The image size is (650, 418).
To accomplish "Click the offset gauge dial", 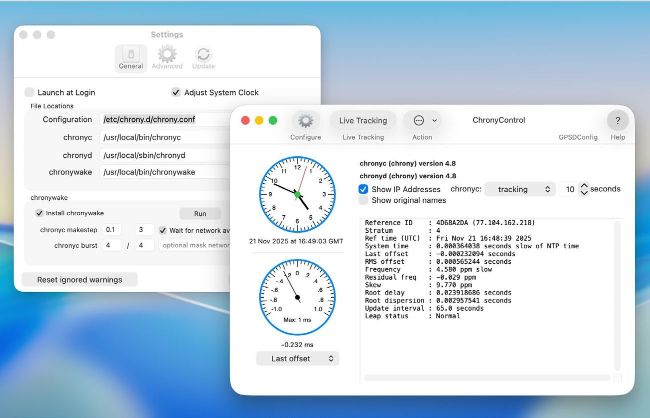I will tap(297, 298).
